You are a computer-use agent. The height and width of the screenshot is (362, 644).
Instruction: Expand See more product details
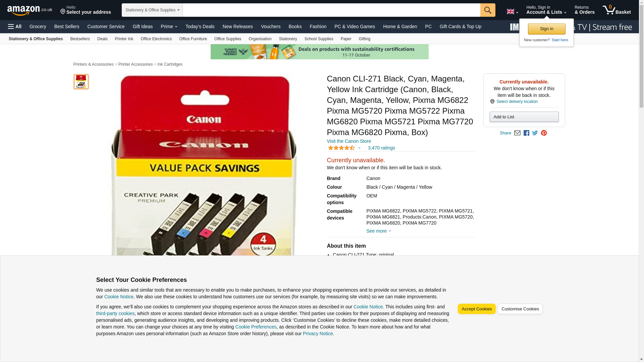379,231
